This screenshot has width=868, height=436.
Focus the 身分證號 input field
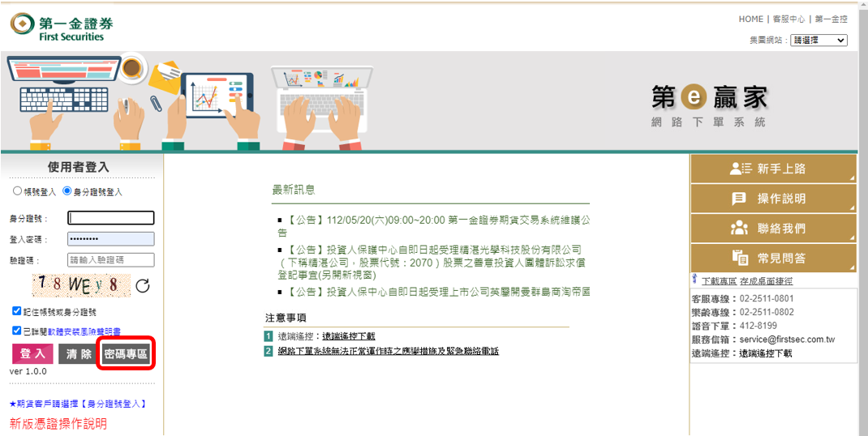pos(110,218)
